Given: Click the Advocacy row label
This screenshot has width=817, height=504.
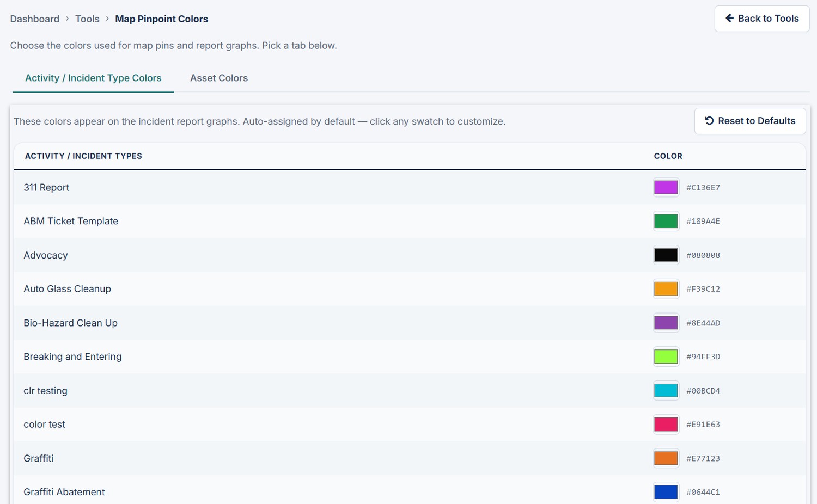Looking at the screenshot, I should tap(46, 255).
